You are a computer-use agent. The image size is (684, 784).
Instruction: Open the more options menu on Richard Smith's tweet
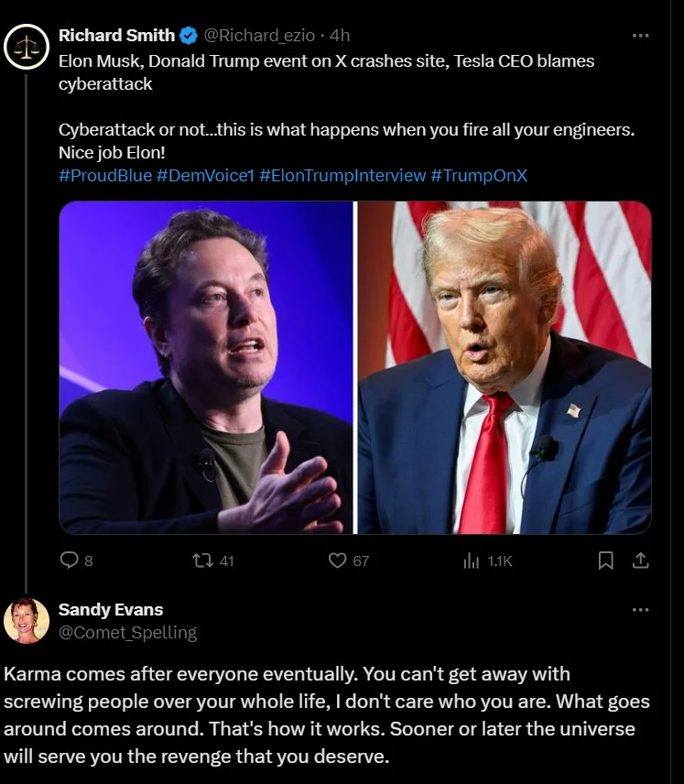[x=641, y=33]
